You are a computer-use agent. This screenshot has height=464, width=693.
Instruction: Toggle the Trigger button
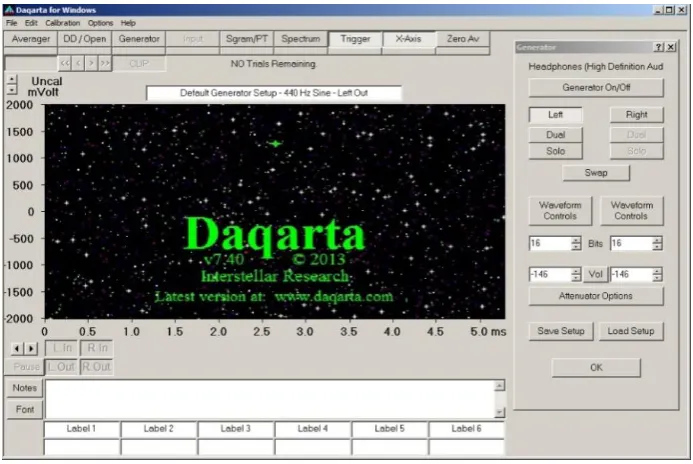click(355, 39)
